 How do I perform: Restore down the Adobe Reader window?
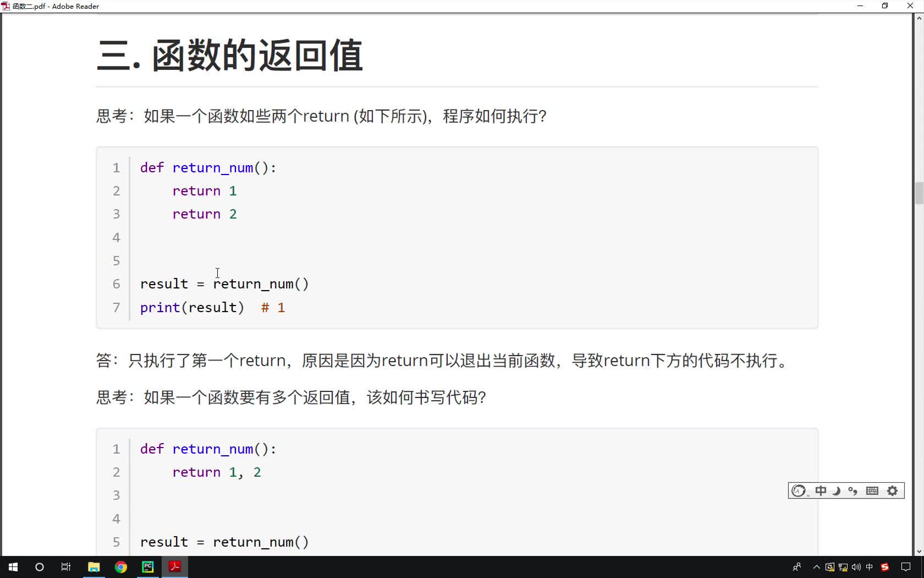(x=885, y=6)
